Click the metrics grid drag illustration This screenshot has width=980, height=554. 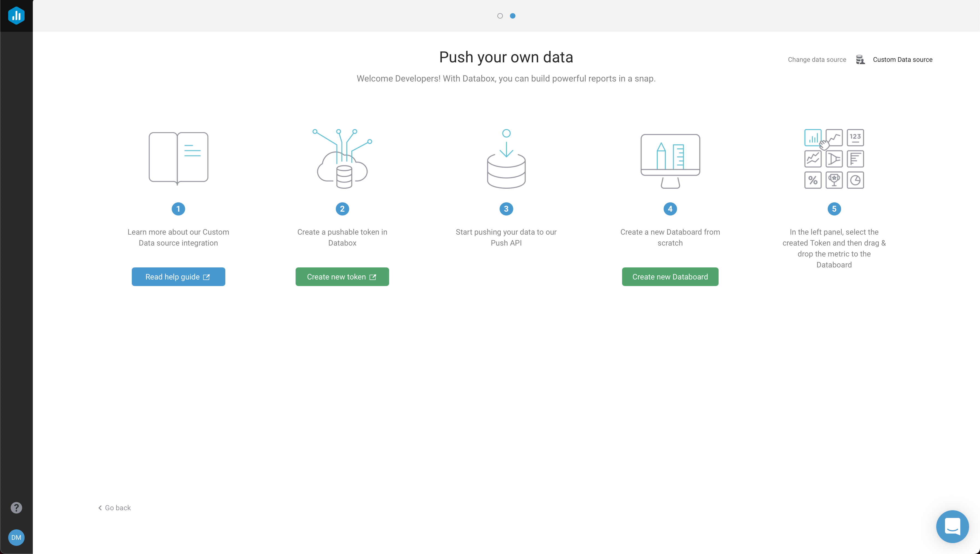click(834, 158)
